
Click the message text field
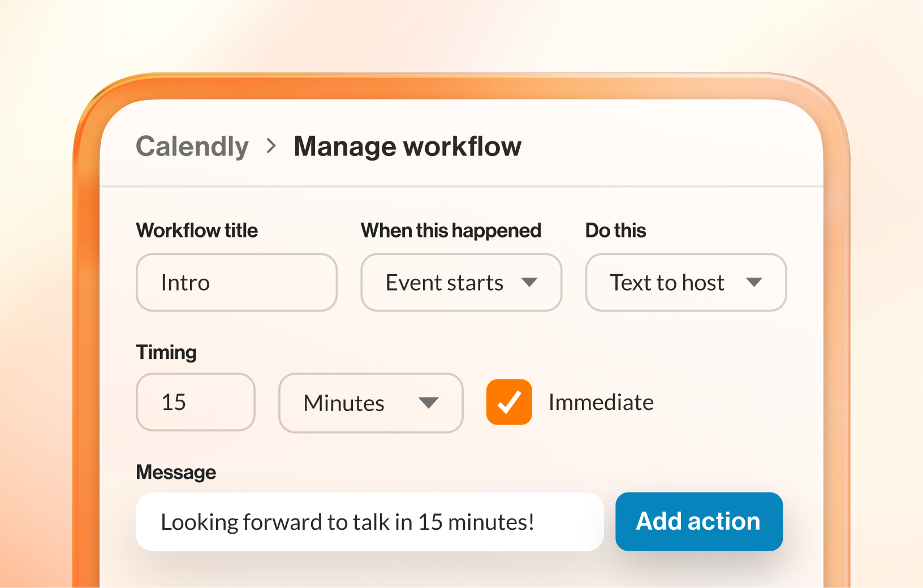pos(369,522)
